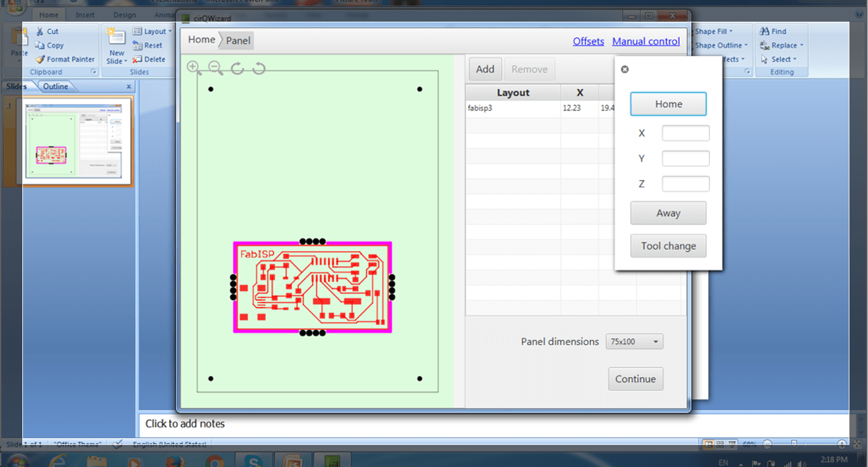Image resolution: width=868 pixels, height=467 pixels.
Task: Click the Select cursor icon in Editing
Action: coord(764,60)
